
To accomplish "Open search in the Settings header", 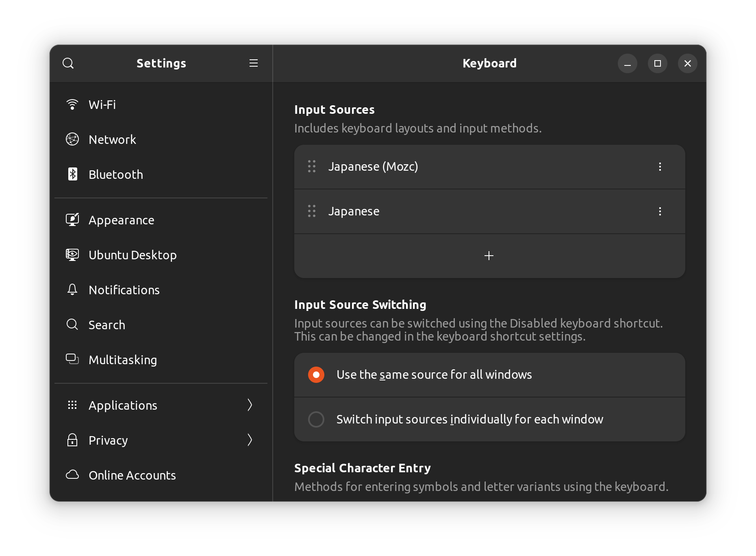I will [x=68, y=63].
